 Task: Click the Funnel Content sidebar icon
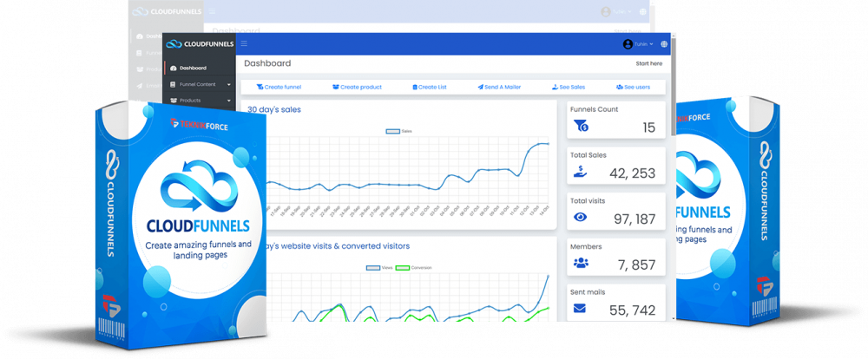[174, 85]
